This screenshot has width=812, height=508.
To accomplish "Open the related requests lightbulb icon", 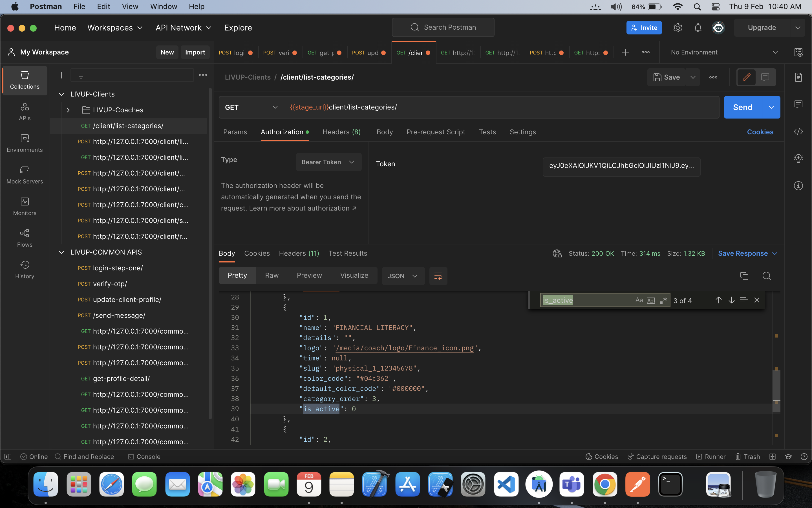I will (x=798, y=158).
